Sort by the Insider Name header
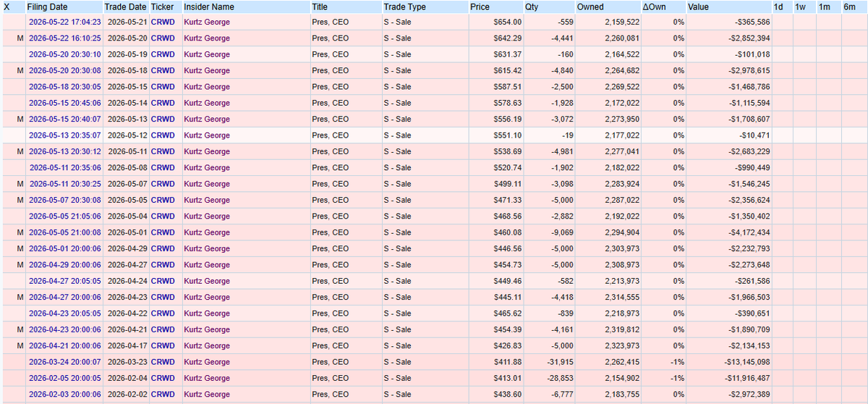868x404 pixels. point(209,7)
